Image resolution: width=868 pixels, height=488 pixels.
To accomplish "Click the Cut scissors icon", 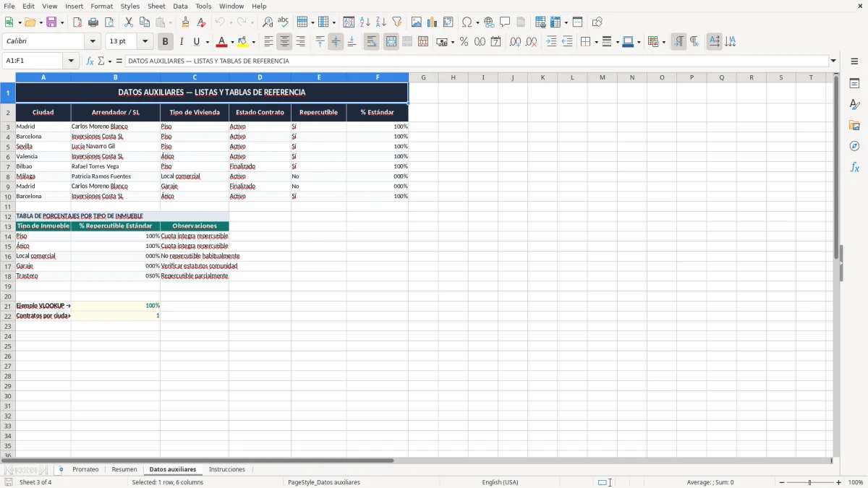I will pyautogui.click(x=129, y=22).
